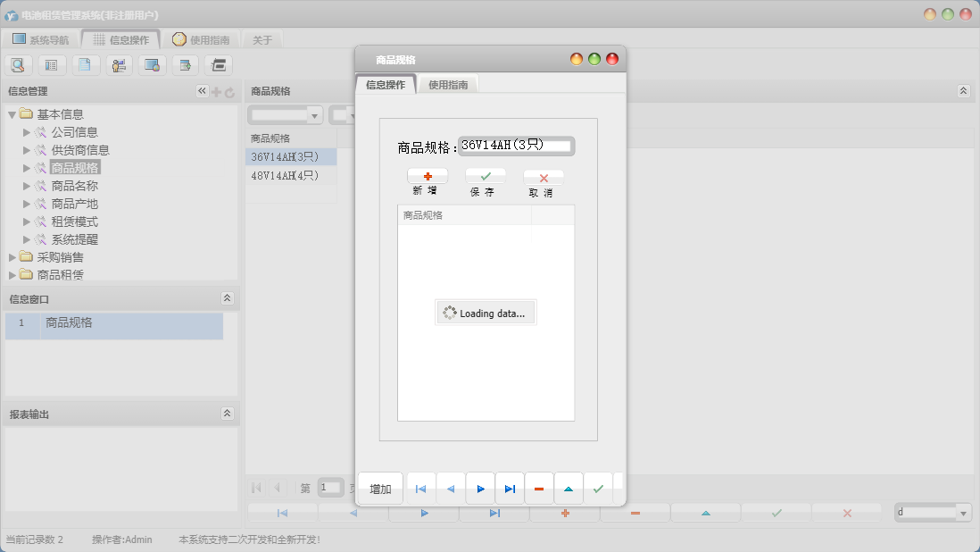Click the magnifier search icon in main toolbar
Viewport: 980px width, 552px height.
[x=18, y=64]
